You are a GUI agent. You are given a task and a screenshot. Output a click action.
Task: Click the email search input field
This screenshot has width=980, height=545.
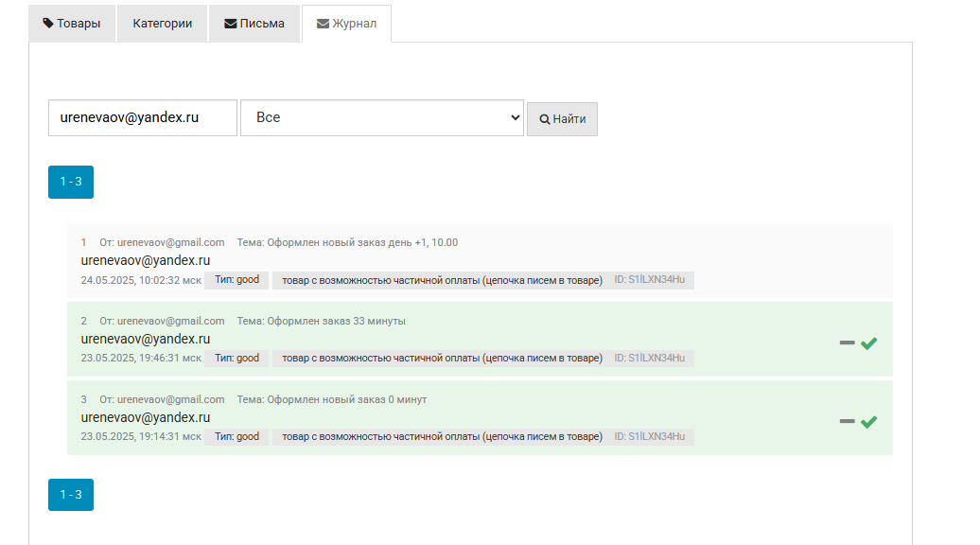click(143, 117)
